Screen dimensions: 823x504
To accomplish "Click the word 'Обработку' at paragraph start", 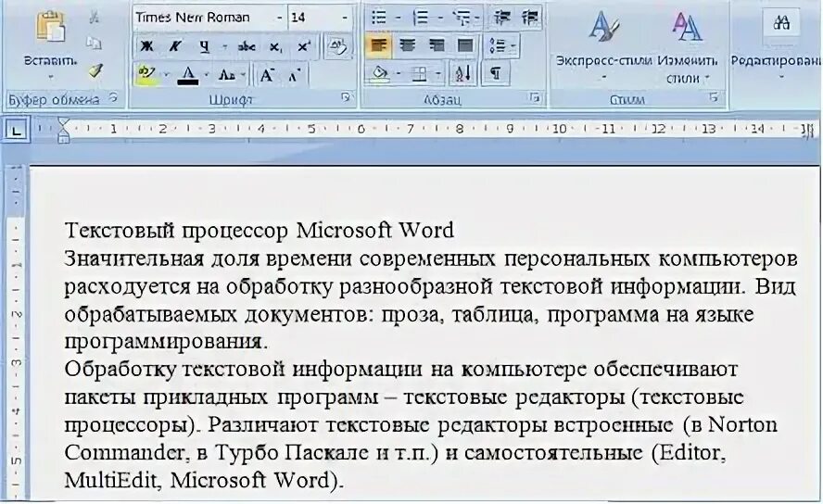I will [x=120, y=370].
